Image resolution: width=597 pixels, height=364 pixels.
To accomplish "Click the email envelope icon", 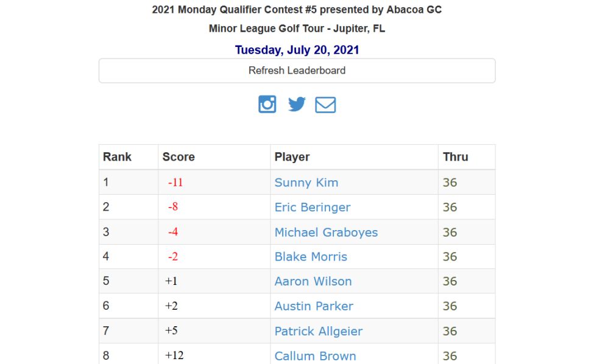I will pyautogui.click(x=325, y=105).
